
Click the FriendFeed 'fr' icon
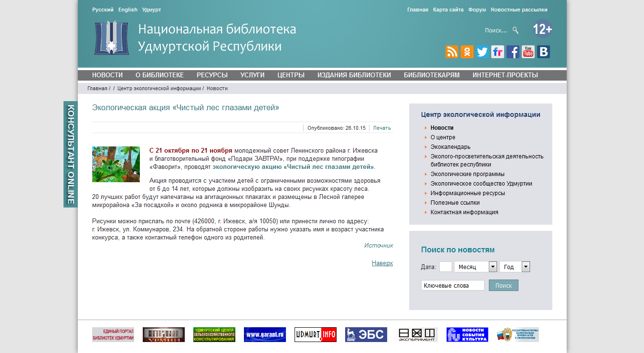[x=497, y=52]
